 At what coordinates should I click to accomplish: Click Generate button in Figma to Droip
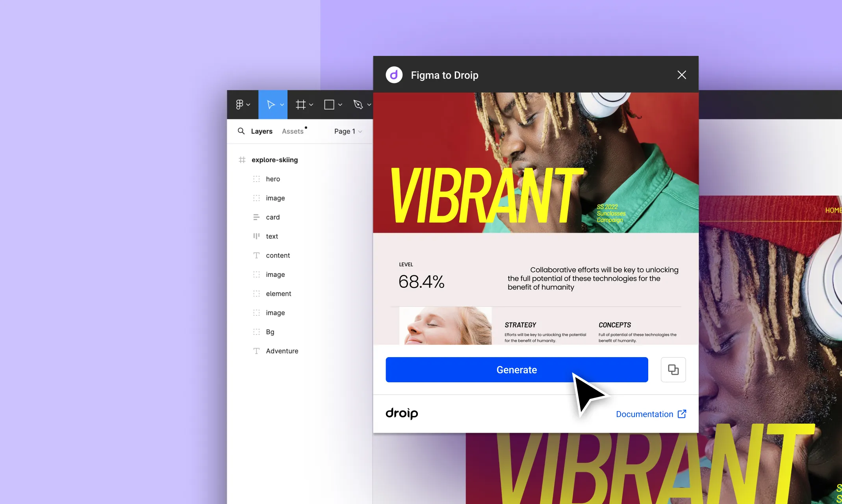tap(517, 370)
